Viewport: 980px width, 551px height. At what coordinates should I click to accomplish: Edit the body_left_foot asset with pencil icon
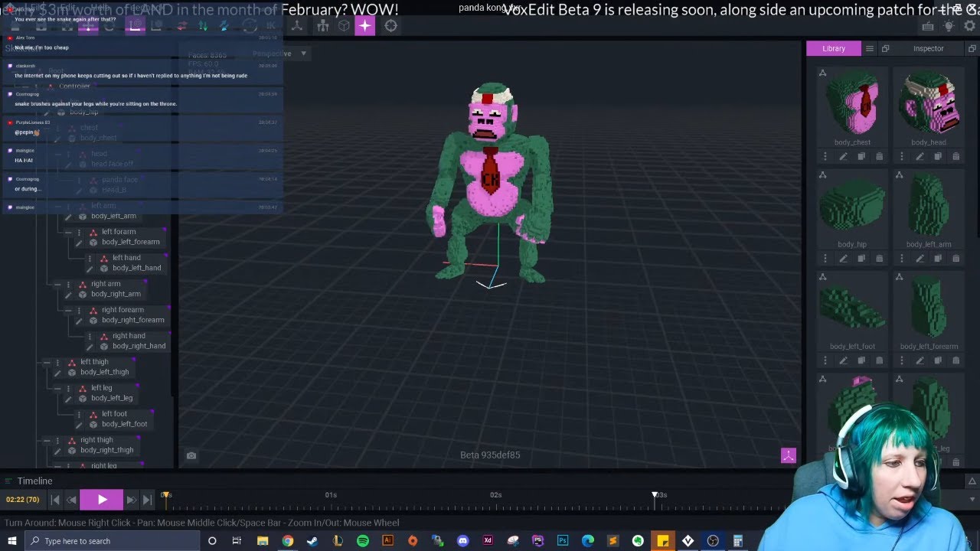pyautogui.click(x=843, y=360)
